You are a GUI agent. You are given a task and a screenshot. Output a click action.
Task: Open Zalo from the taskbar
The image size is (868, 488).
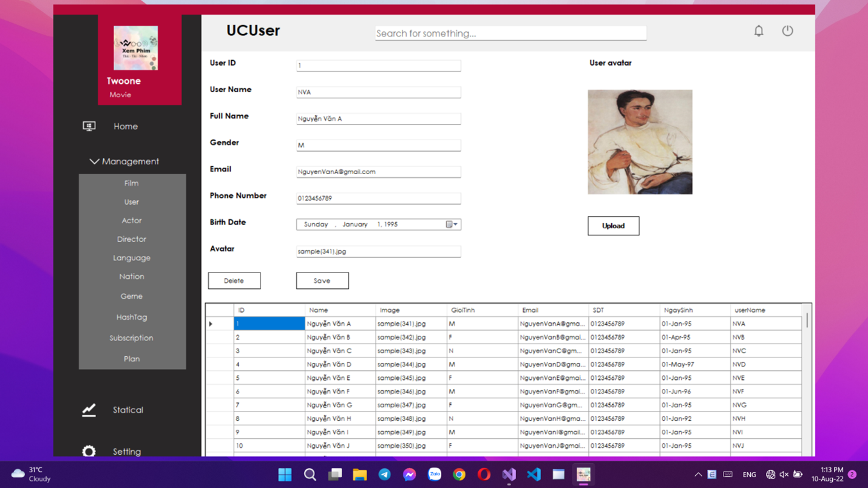click(434, 475)
